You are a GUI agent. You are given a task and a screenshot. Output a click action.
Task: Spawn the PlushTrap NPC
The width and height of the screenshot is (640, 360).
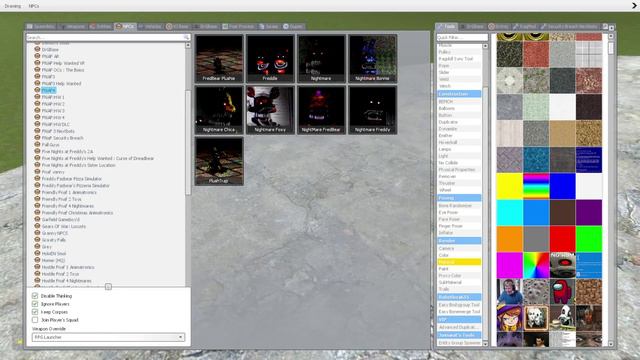click(x=219, y=161)
